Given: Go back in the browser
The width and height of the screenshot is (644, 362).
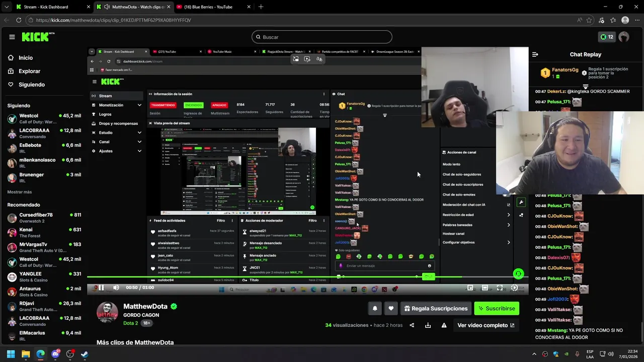Looking at the screenshot, I should (x=6, y=20).
